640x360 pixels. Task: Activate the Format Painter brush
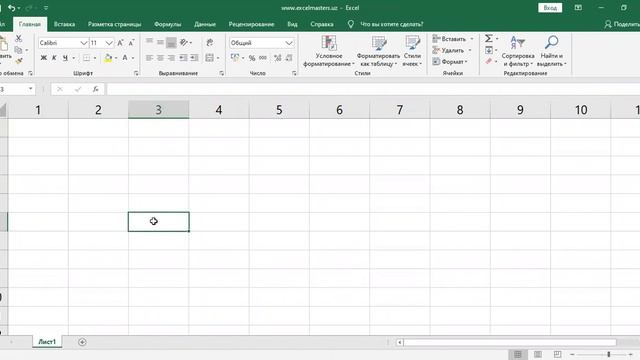pyautogui.click(x=19, y=61)
